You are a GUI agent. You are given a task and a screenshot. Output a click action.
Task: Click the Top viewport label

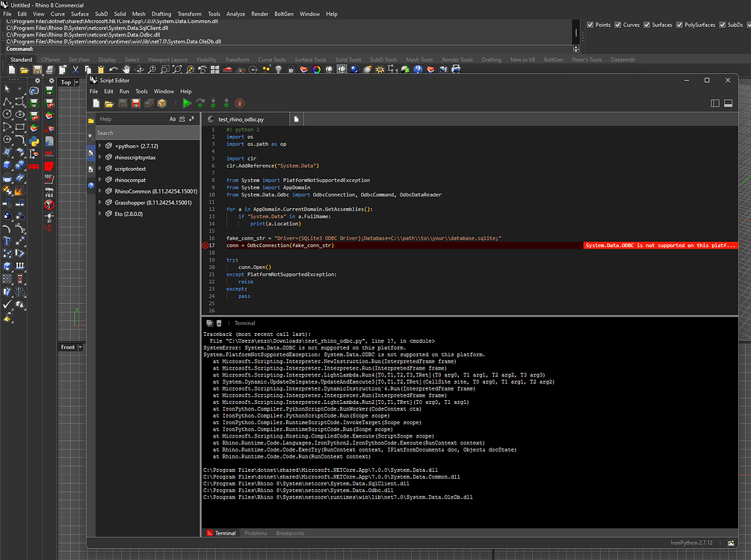point(67,82)
